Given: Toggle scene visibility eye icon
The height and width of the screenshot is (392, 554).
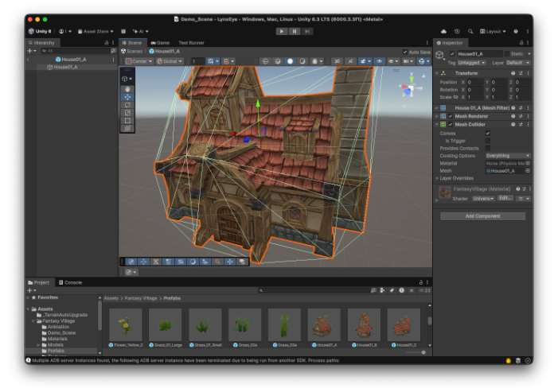Looking at the screenshot, I should pos(379,61).
